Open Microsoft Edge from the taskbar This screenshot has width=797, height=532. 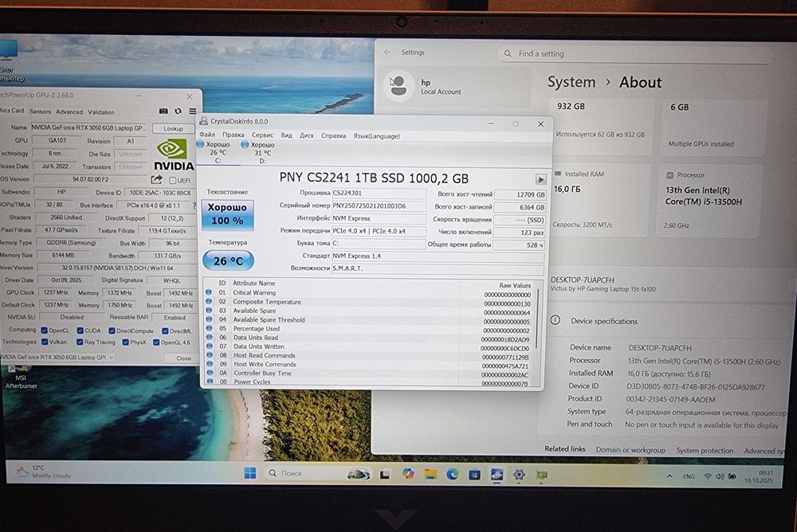453,474
